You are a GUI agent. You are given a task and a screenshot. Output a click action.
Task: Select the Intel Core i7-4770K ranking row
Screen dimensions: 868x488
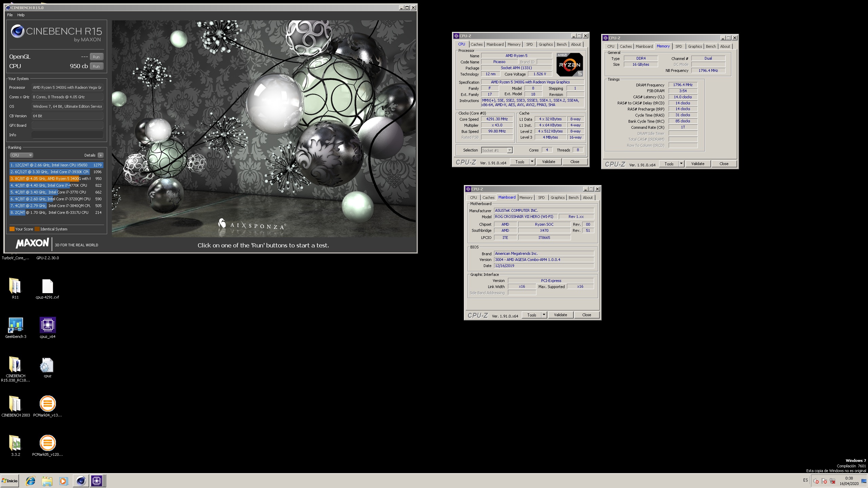click(56, 185)
